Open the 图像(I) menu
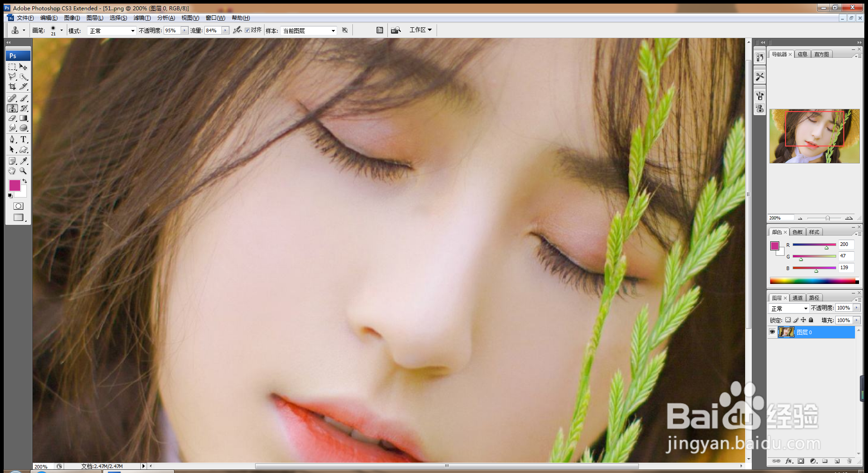The width and height of the screenshot is (868, 473). pos(72,18)
